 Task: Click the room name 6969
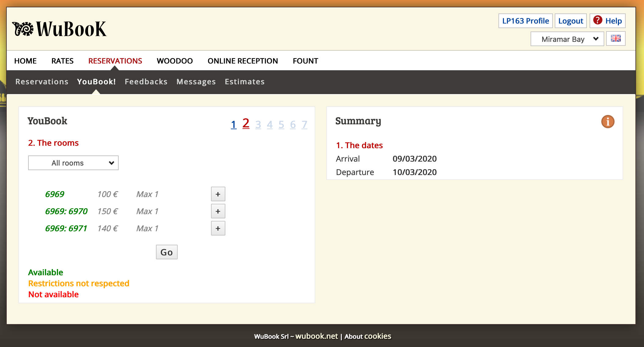tap(55, 194)
